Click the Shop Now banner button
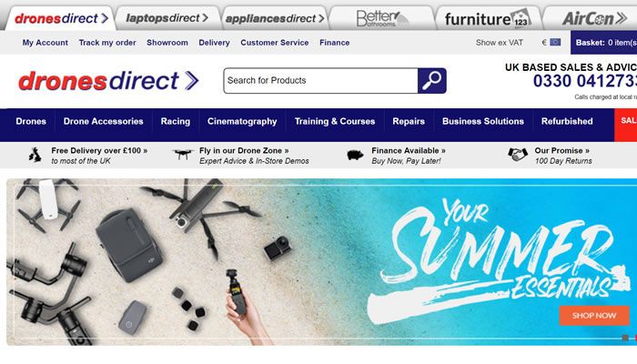 click(x=594, y=316)
